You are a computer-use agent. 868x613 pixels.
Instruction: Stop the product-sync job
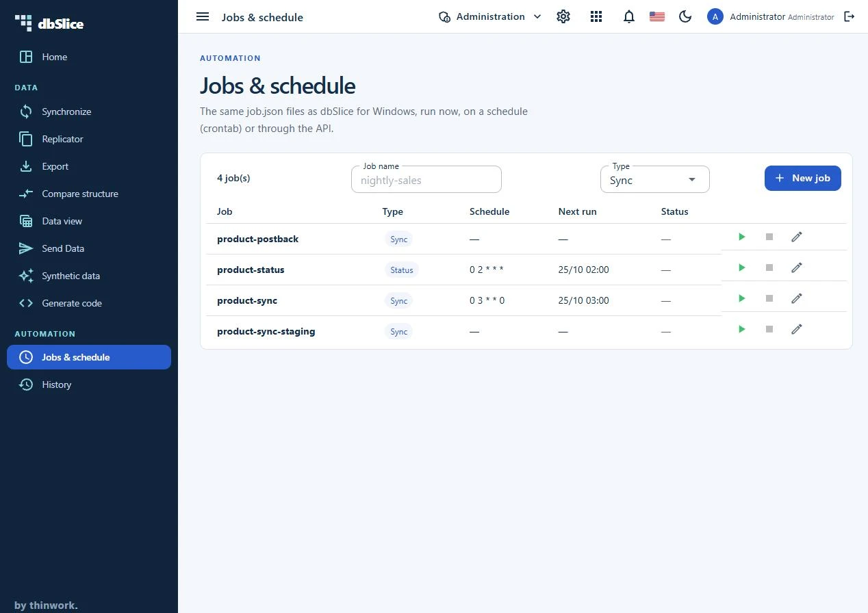coord(769,298)
